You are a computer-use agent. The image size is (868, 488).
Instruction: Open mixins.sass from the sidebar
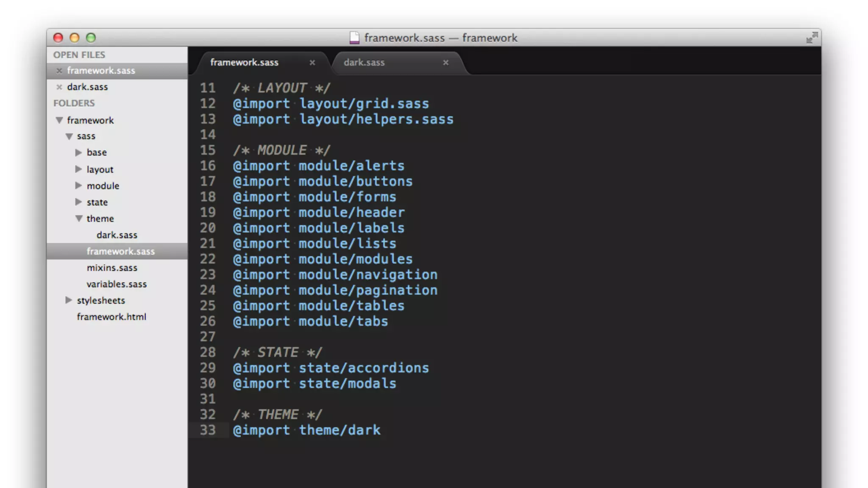coord(112,268)
